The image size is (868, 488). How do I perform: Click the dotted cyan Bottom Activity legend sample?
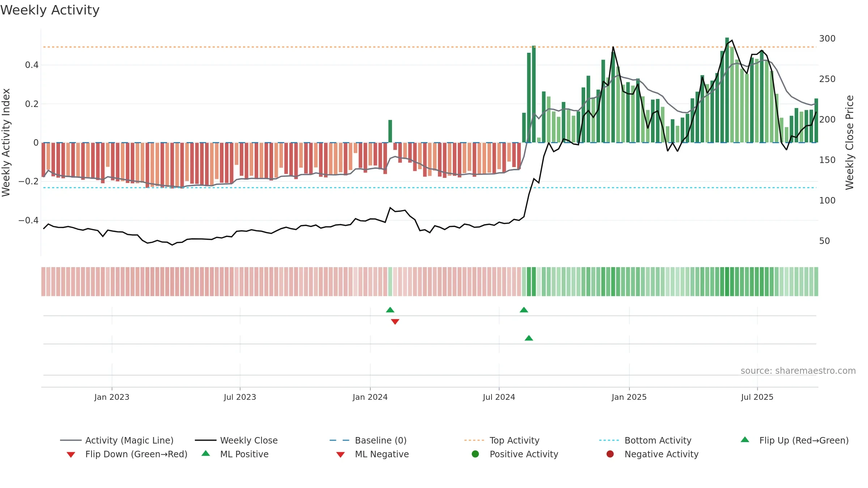609,440
